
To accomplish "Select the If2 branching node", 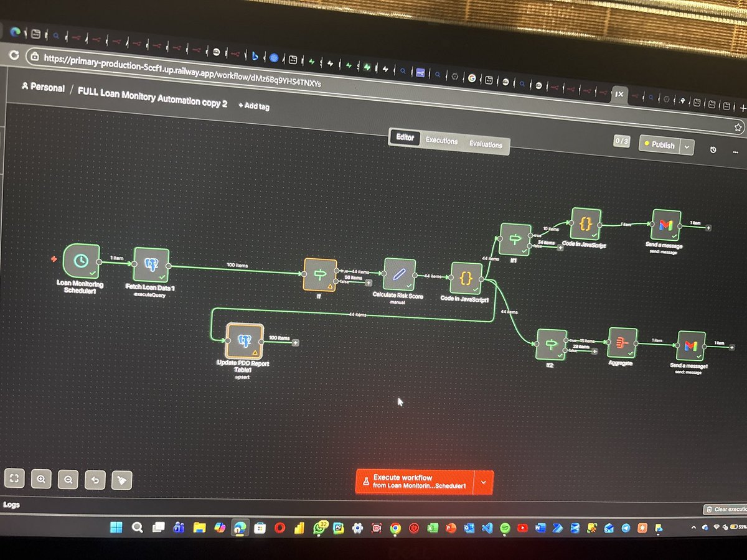I will pyautogui.click(x=552, y=344).
